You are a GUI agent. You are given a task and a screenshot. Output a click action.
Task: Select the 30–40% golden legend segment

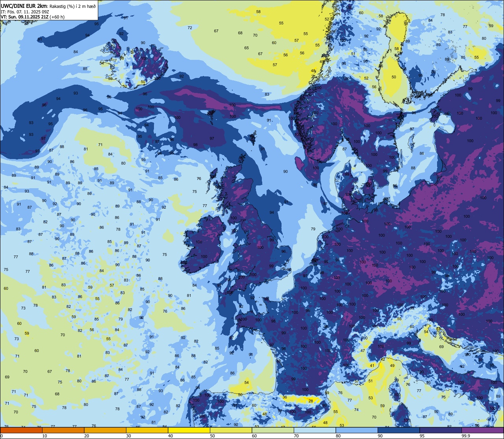coord(147,430)
